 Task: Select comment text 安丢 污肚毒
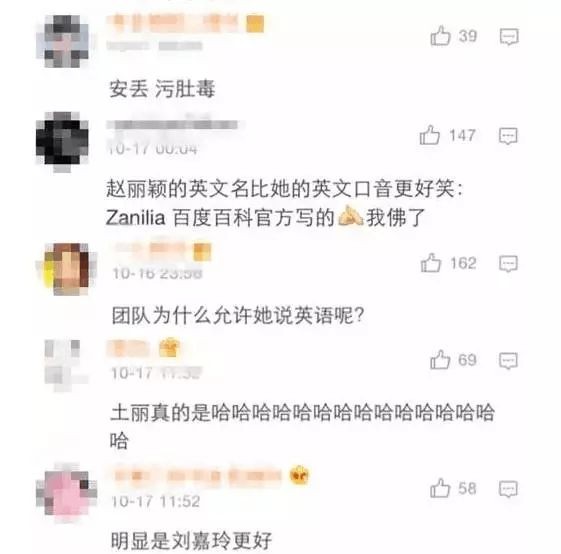coord(162,89)
